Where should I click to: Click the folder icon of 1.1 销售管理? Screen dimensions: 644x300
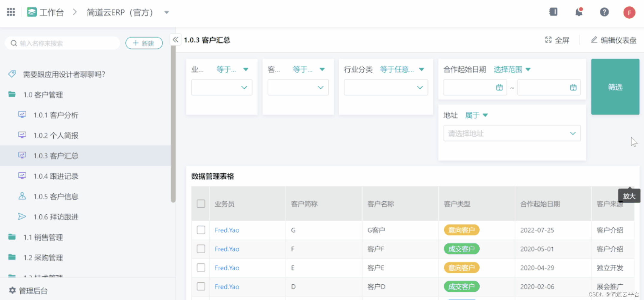click(12, 237)
